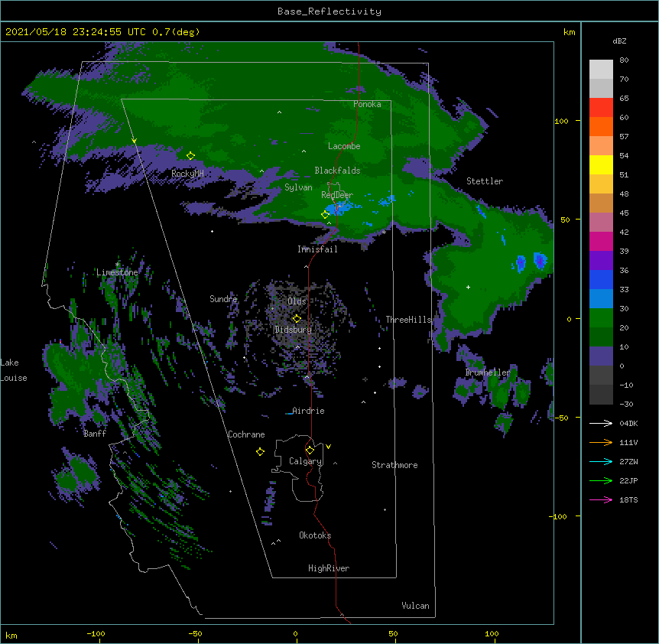Screen dimensions: 659x644
Task: Pick the bright yellow 54 dBZ swatch
Action: [601, 164]
